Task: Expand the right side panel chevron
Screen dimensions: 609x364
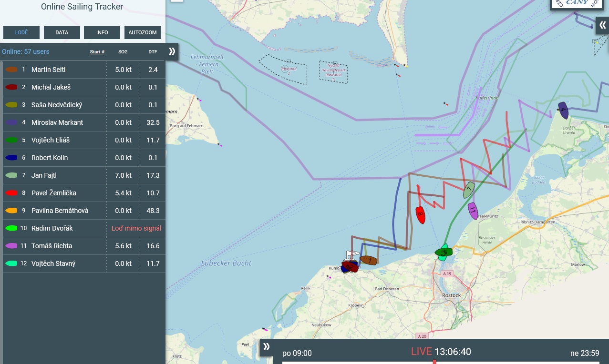Action: [602, 25]
